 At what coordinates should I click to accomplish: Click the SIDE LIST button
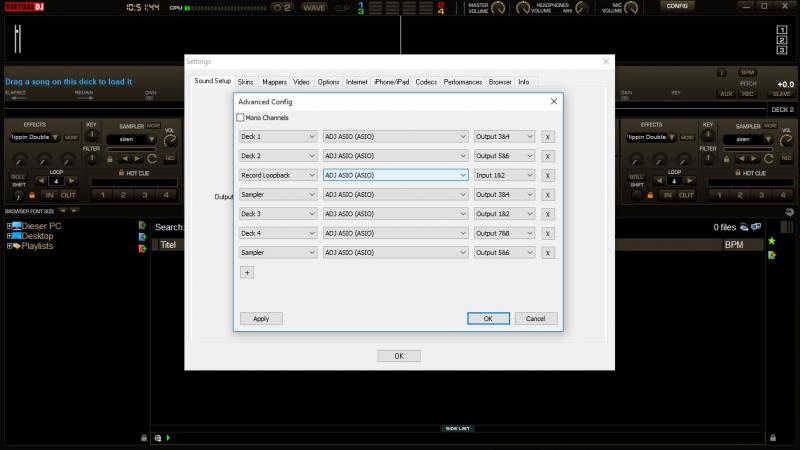pos(457,429)
